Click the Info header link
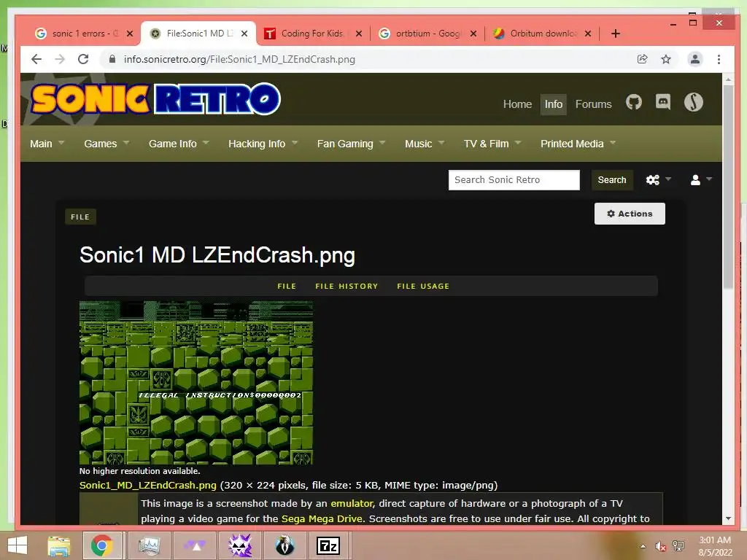 point(553,104)
